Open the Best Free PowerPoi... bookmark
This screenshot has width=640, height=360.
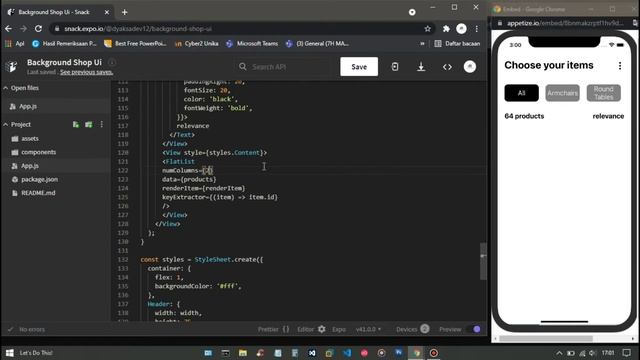click(136, 44)
